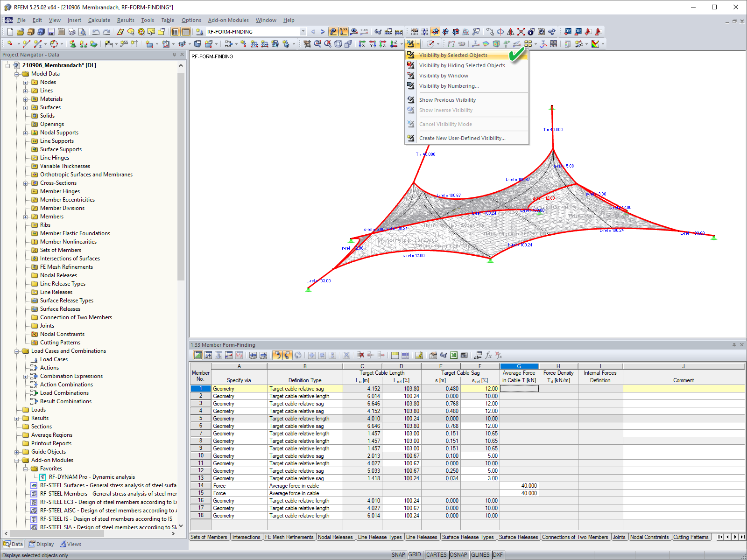Click the Table display toggle icon

pyautogui.click(x=185, y=32)
